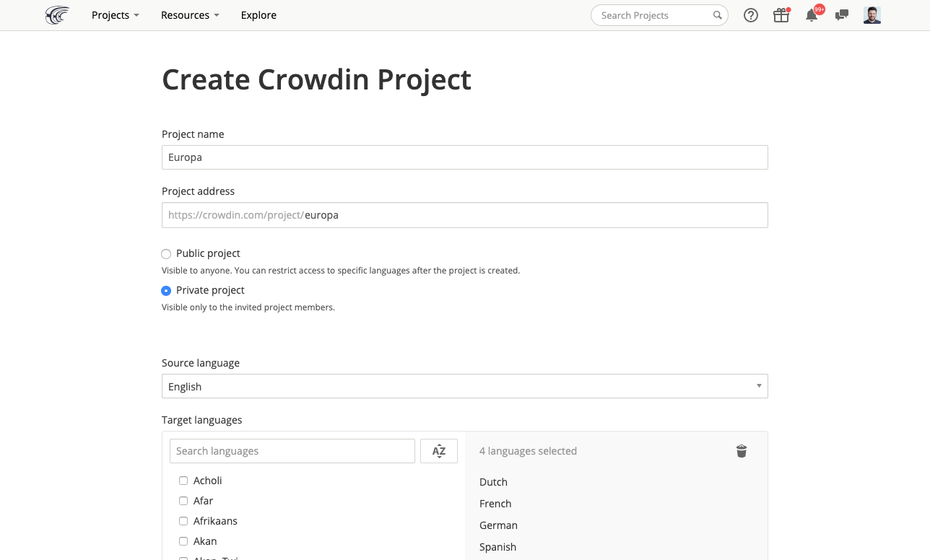
Task: Click the Search Projects field
Action: 659,15
